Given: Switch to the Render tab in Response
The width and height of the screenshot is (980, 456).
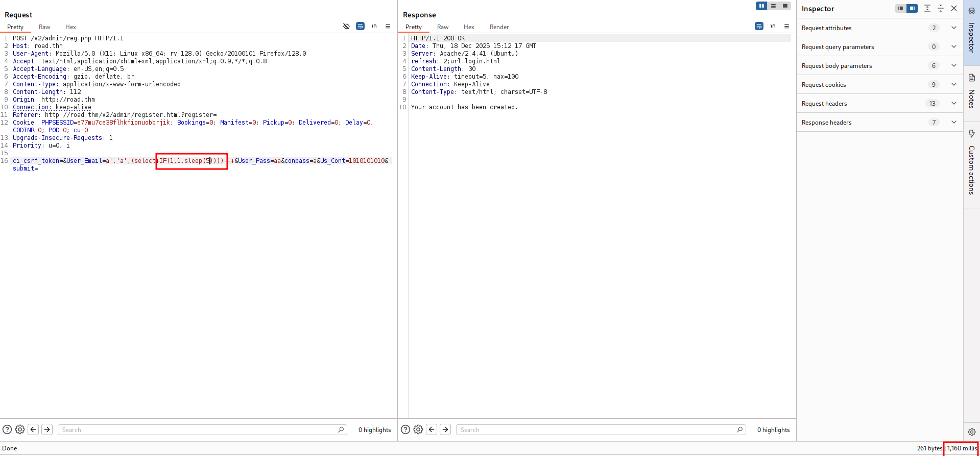Looking at the screenshot, I should (499, 27).
